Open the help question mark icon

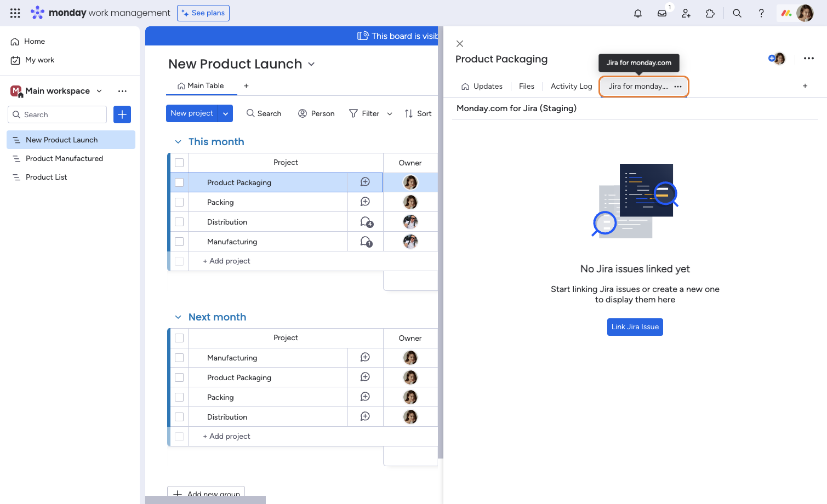point(761,13)
